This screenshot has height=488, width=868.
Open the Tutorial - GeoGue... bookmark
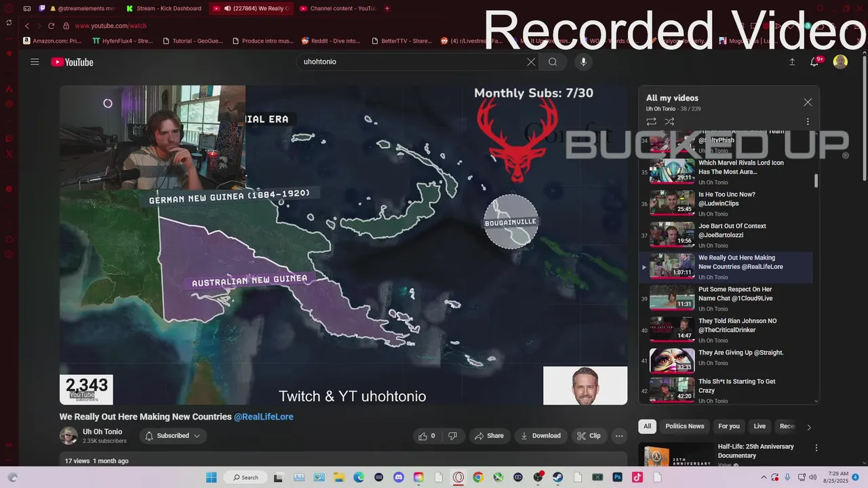coord(193,41)
